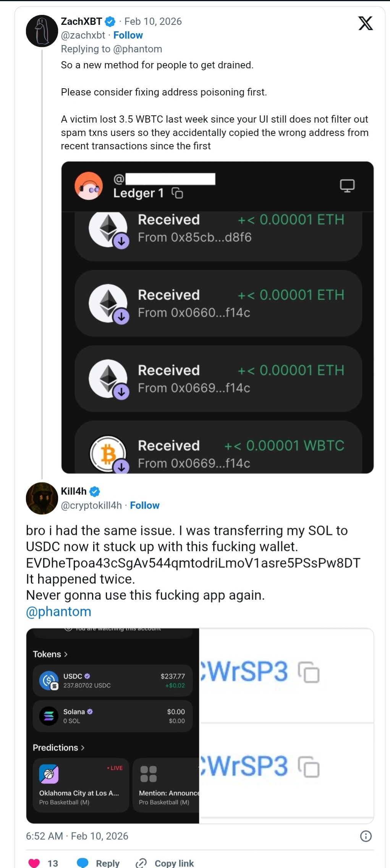Screen dimensions: 390x868
Task: Follow @zachxbt
Action: tap(128, 35)
